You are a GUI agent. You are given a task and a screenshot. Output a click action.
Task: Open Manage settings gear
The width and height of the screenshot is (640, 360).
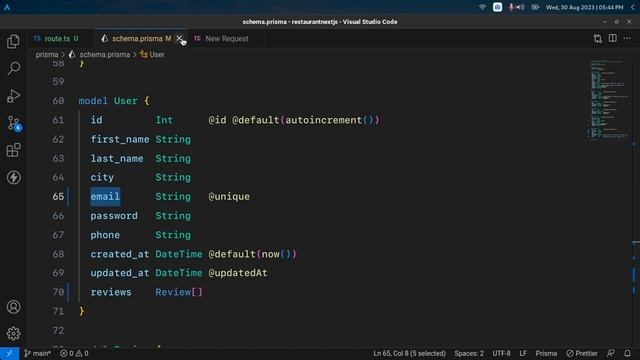point(13,333)
